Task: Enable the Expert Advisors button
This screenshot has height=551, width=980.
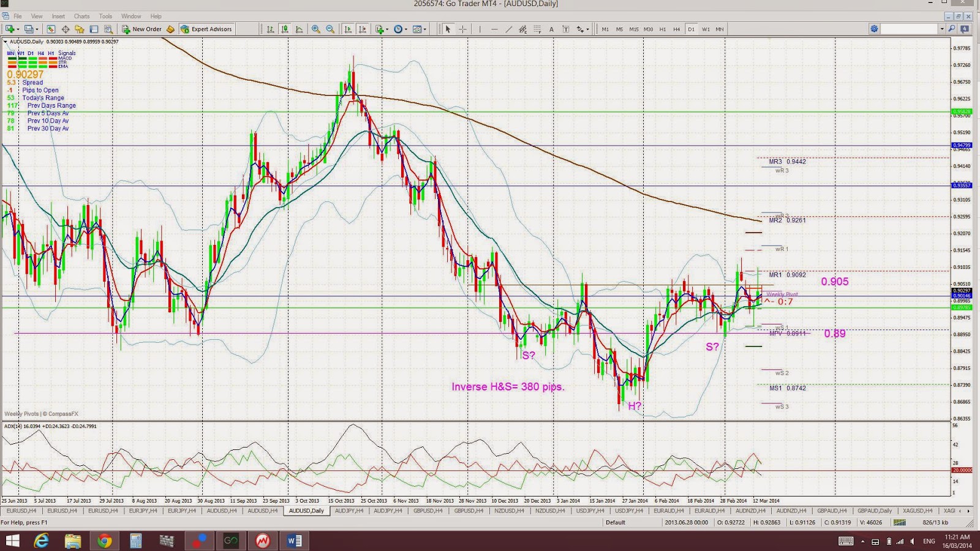Action: pos(206,29)
